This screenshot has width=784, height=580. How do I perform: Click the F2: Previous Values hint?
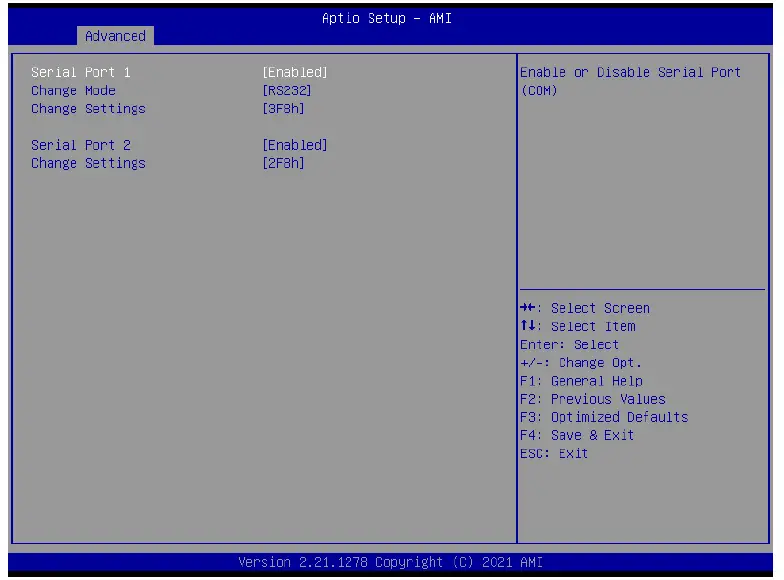coord(592,399)
